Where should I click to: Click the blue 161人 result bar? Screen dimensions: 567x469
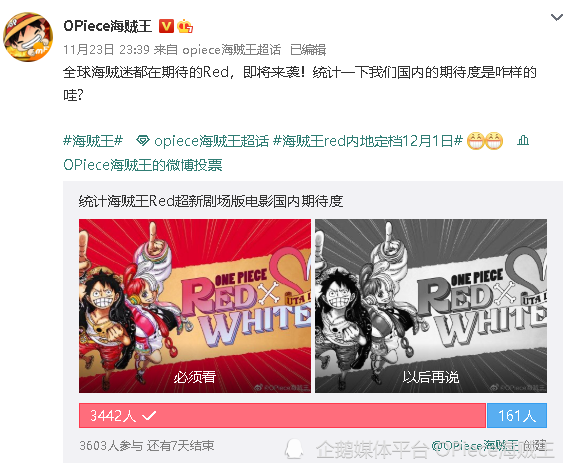tap(517, 415)
